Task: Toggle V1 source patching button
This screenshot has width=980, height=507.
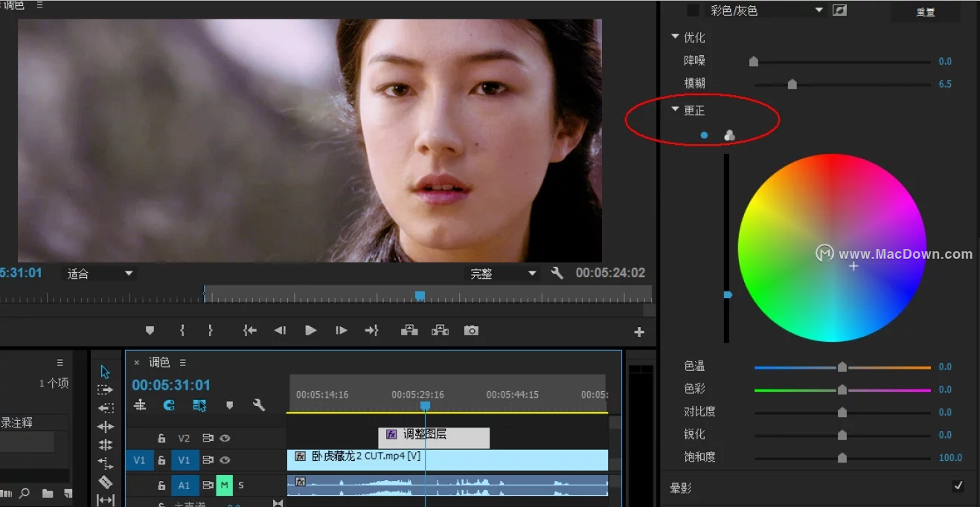Action: [139, 460]
